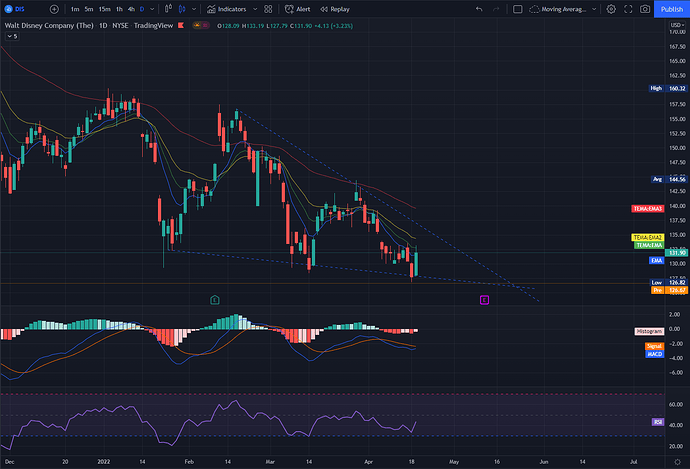Click the Publish button
This screenshot has height=469, width=690.
pos(672,9)
